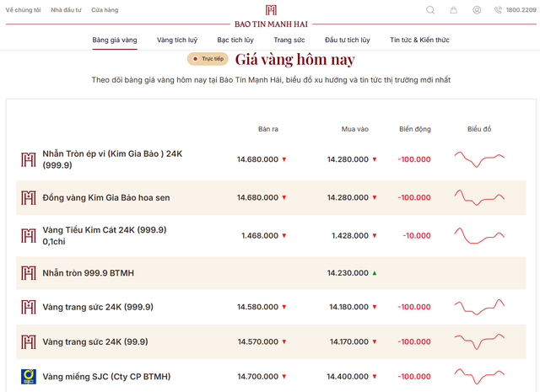
Task: Open the Bảng giá vàng tab
Action: (115, 40)
